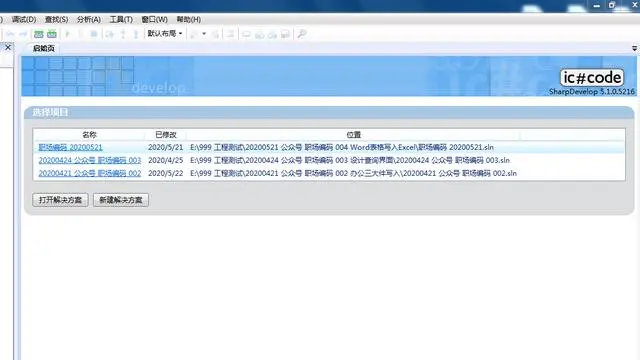Click the 新建解决方案 button

(121, 200)
